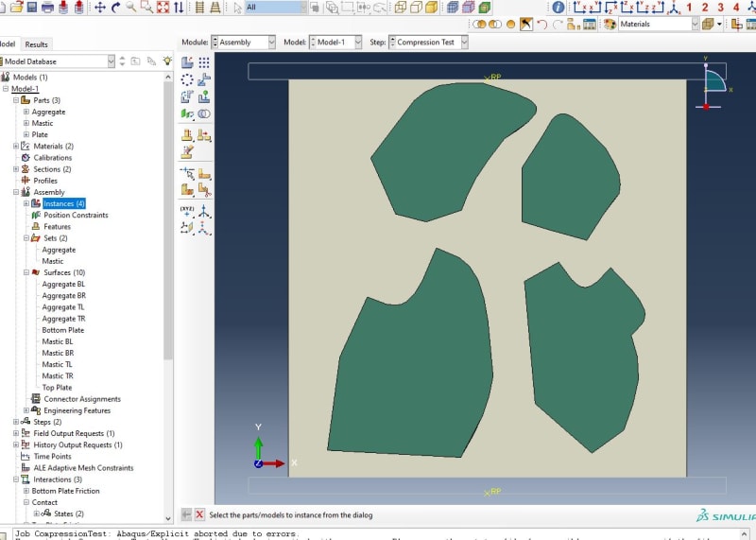Select the wireframe render style cube
This screenshot has height=540, width=756.
pyautogui.click(x=400, y=7)
